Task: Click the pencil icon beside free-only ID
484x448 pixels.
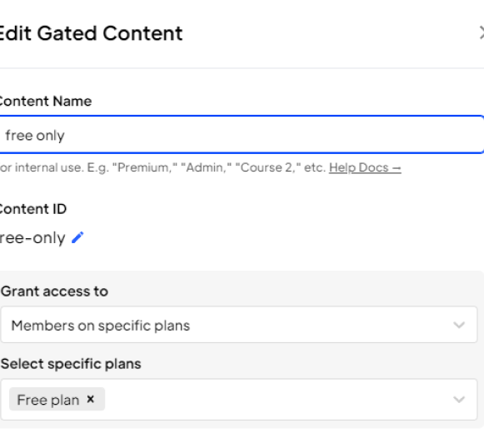Action: click(77, 237)
